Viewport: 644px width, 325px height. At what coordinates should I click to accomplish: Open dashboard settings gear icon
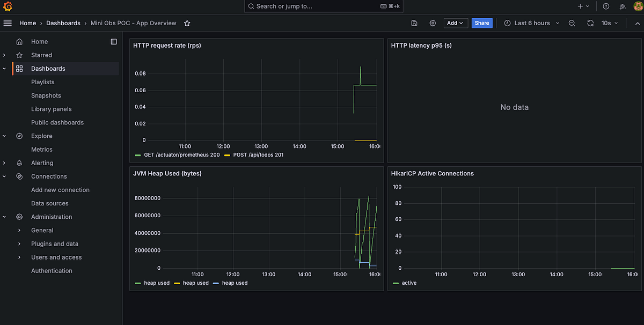[x=433, y=23]
